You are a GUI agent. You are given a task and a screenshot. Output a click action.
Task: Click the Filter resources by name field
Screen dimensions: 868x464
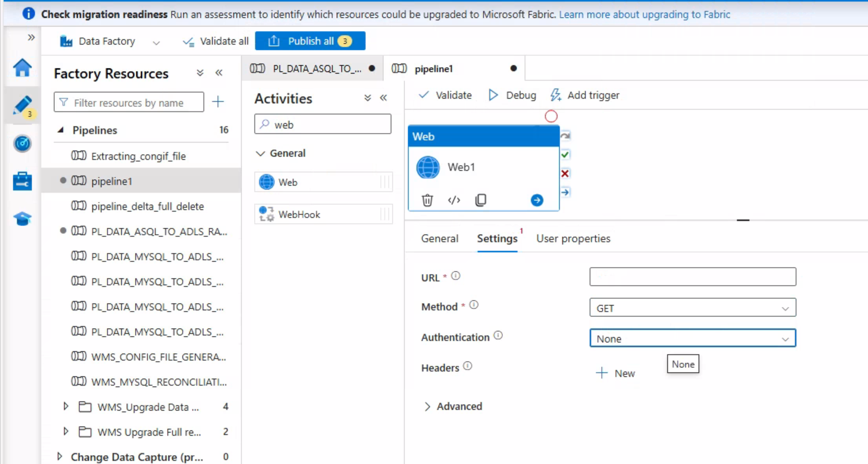click(129, 102)
